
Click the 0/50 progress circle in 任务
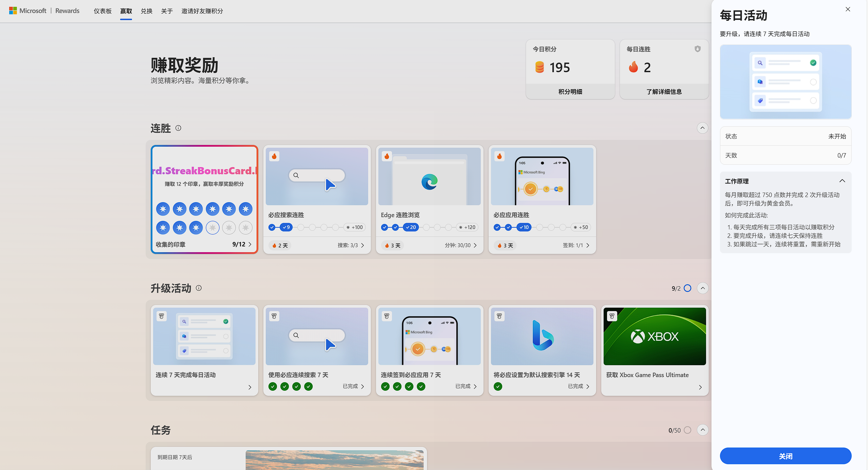coord(687,430)
